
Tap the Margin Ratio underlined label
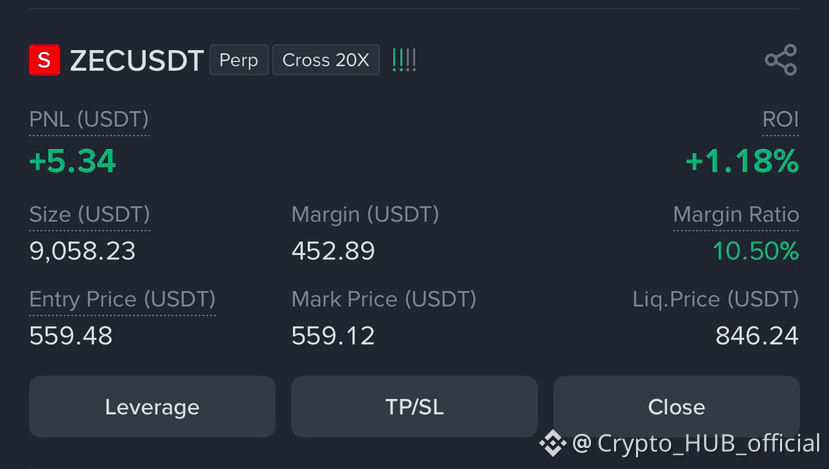pyautogui.click(x=735, y=215)
